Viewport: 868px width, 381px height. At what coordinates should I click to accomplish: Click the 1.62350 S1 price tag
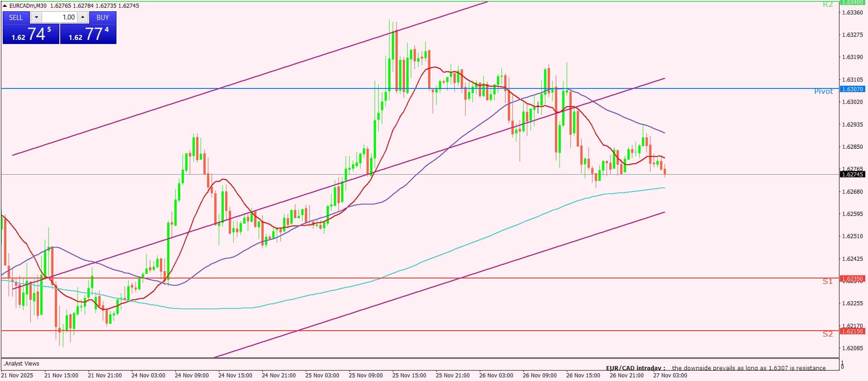click(852, 278)
